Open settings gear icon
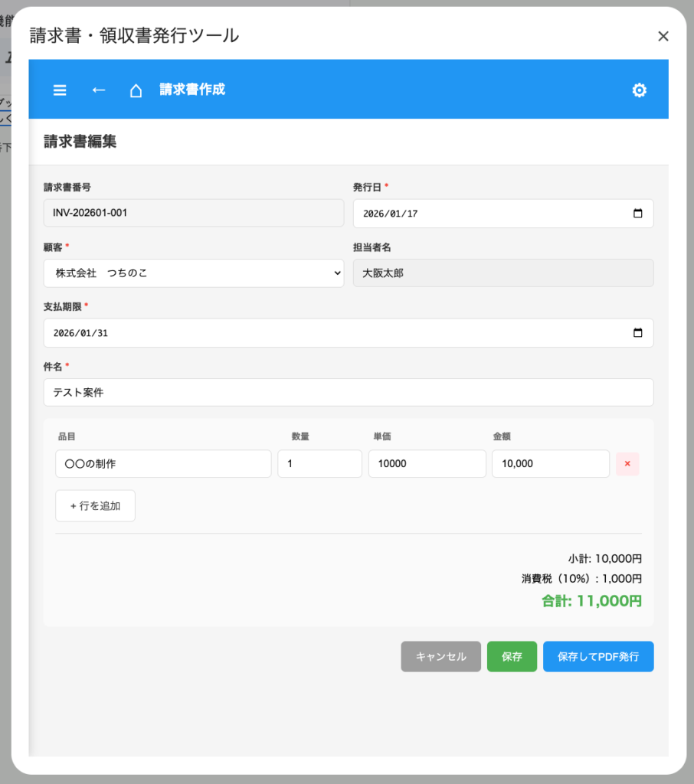This screenshot has width=694, height=784. click(x=639, y=90)
